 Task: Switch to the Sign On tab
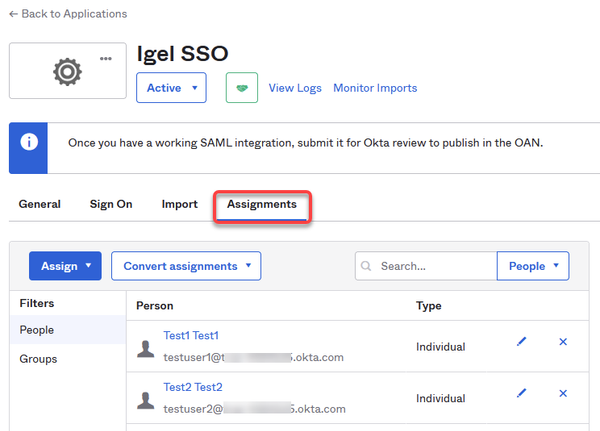tap(111, 204)
